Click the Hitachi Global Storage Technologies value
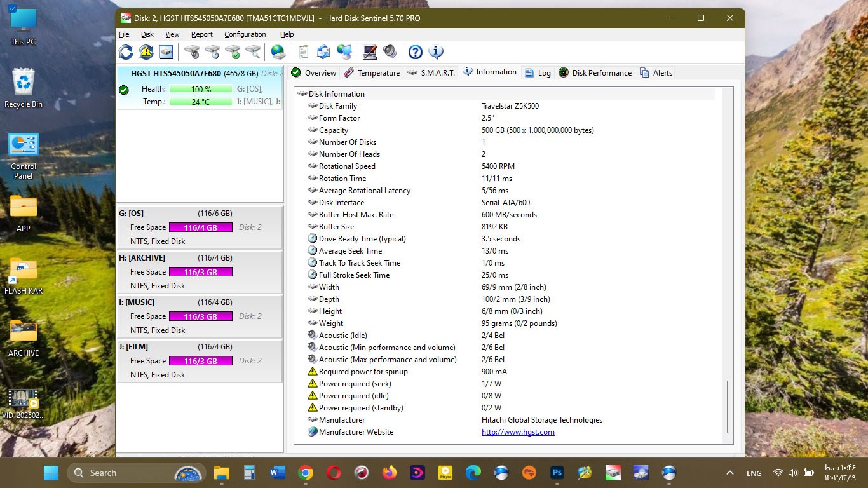The height and width of the screenshot is (488, 868). [542, 420]
